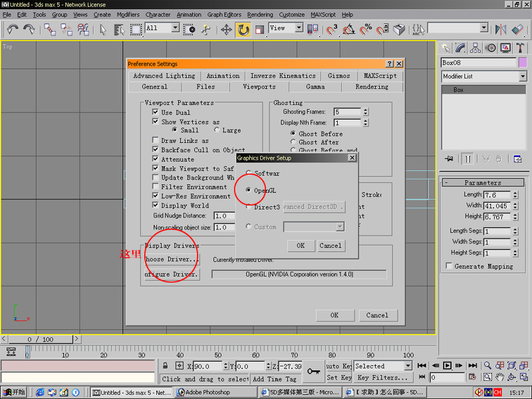532x399 pixels.
Task: Enable the Draw Links as checkbox
Action: pos(156,140)
